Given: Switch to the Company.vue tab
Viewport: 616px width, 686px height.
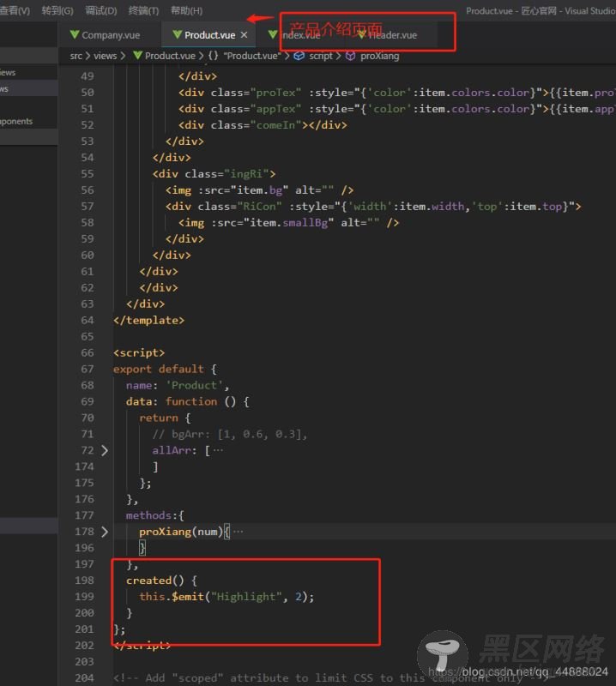Looking at the screenshot, I should click(x=111, y=35).
